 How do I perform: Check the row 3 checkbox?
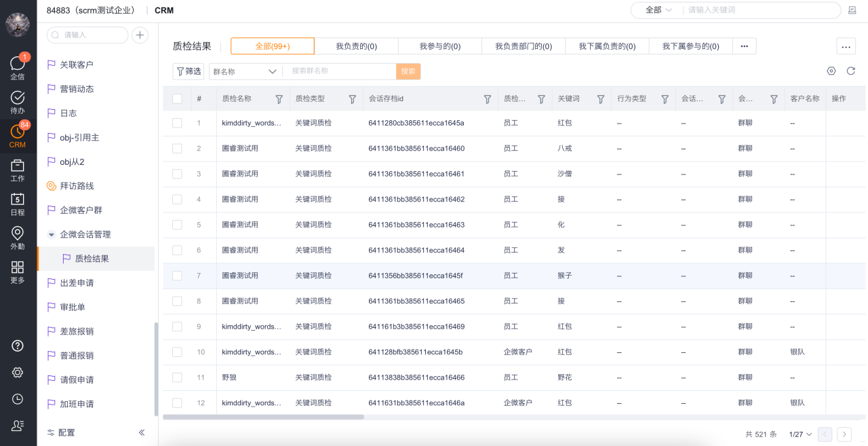[177, 174]
